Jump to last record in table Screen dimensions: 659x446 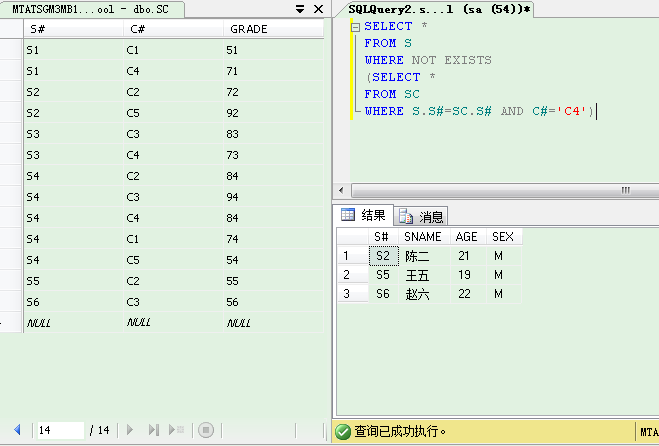(x=154, y=430)
